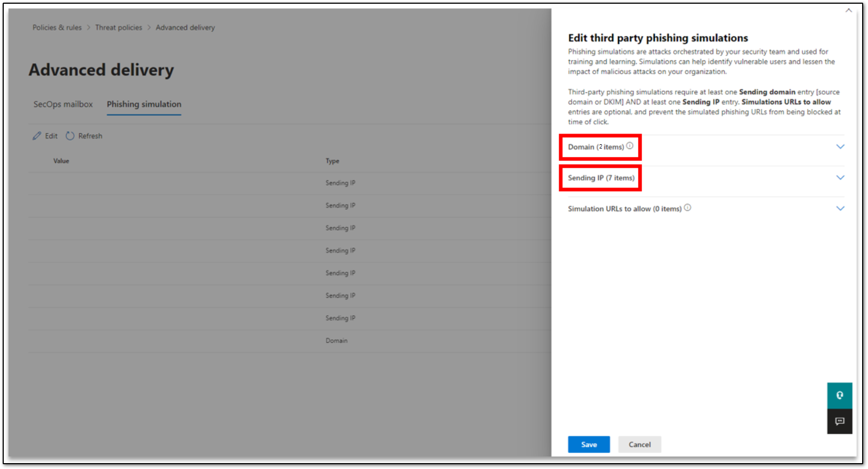Click the Sending IP (7 items) label
The image size is (868, 469).
coord(601,178)
